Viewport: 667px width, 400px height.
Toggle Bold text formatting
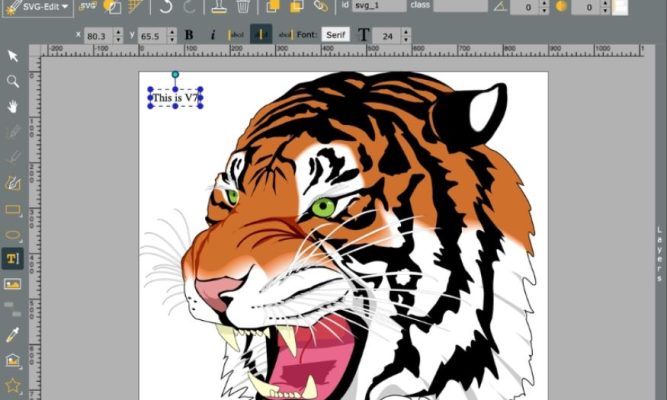click(188, 35)
